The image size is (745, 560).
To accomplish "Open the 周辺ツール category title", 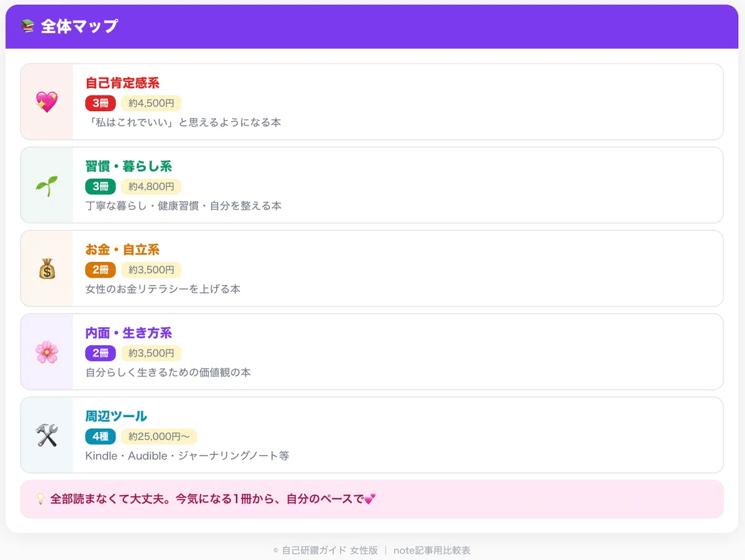I will click(x=116, y=416).
